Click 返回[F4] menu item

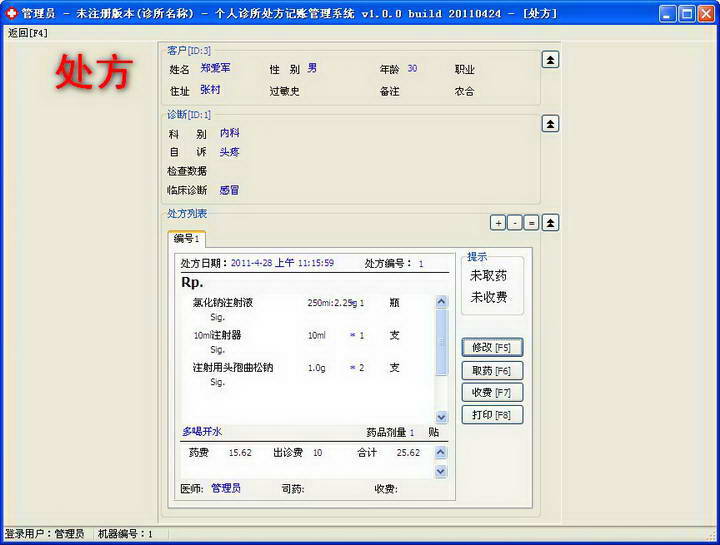tap(28, 33)
